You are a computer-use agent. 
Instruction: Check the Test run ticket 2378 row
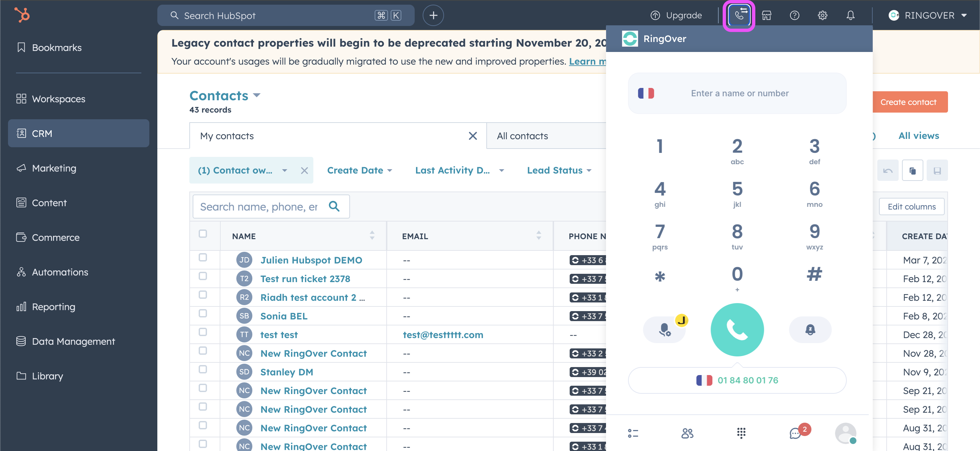tap(203, 276)
